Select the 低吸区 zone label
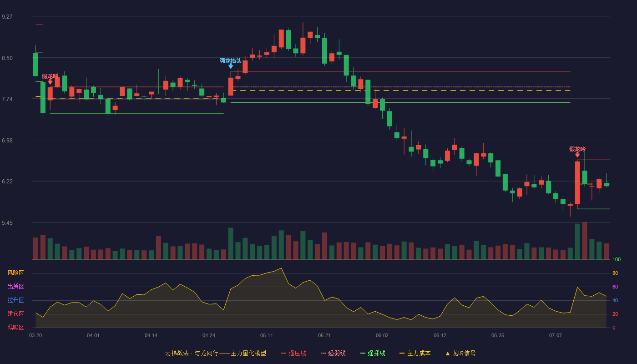This screenshot has height=364, width=637. click(x=15, y=327)
